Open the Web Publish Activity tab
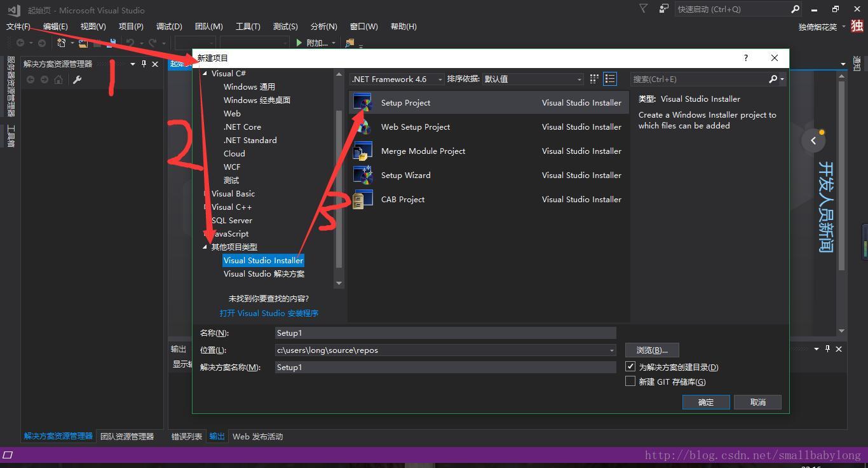Screen dimensions: 868x468 pos(257,436)
